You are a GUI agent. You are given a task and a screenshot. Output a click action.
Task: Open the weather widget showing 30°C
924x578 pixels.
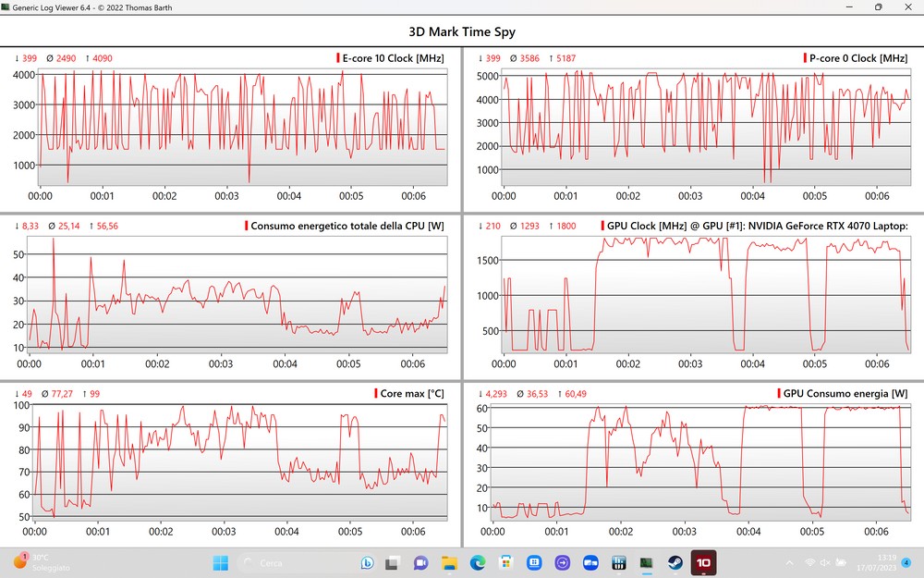click(40, 562)
